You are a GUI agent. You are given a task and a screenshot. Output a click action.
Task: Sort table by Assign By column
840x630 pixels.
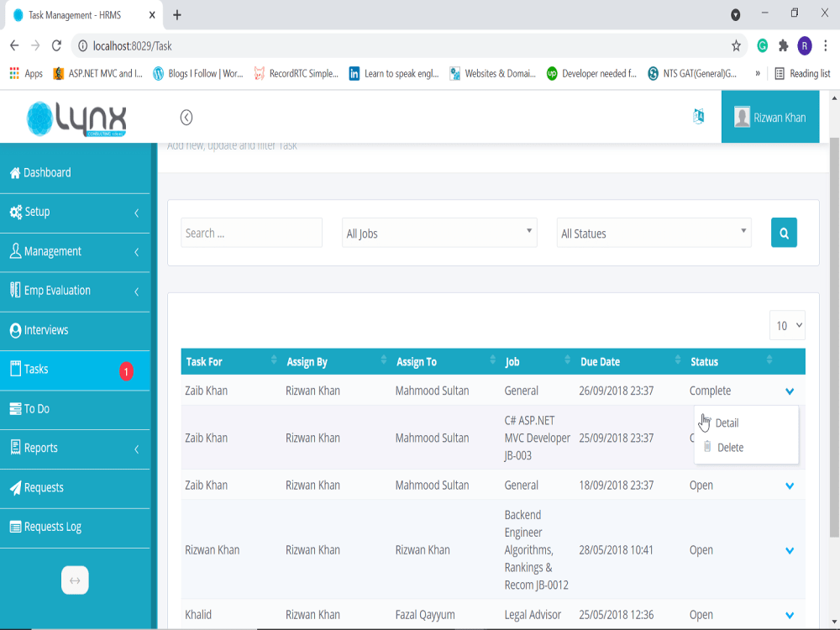point(337,361)
